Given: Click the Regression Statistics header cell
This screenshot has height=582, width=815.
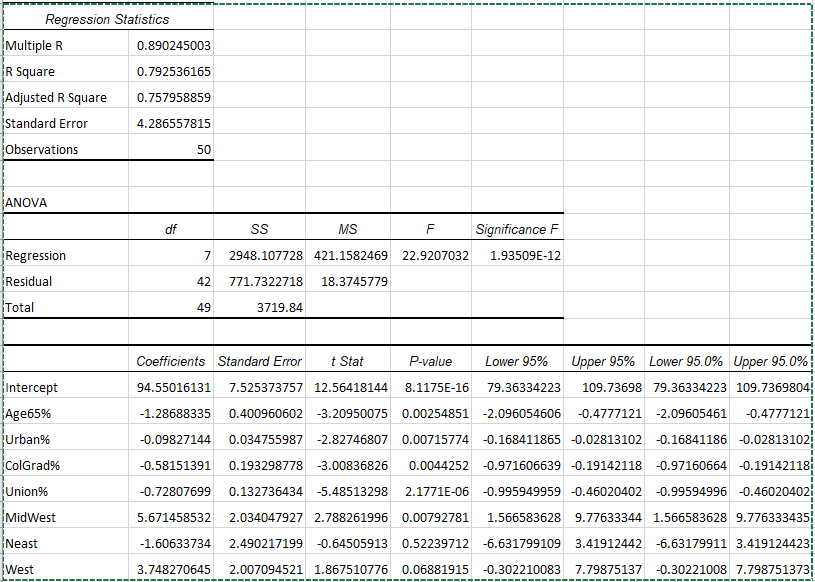Looking at the screenshot, I should click(x=108, y=19).
